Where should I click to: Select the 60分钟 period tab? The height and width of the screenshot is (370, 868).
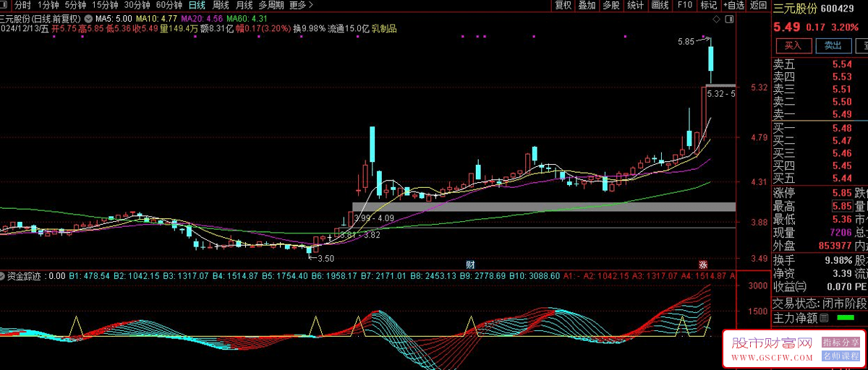(169, 5)
